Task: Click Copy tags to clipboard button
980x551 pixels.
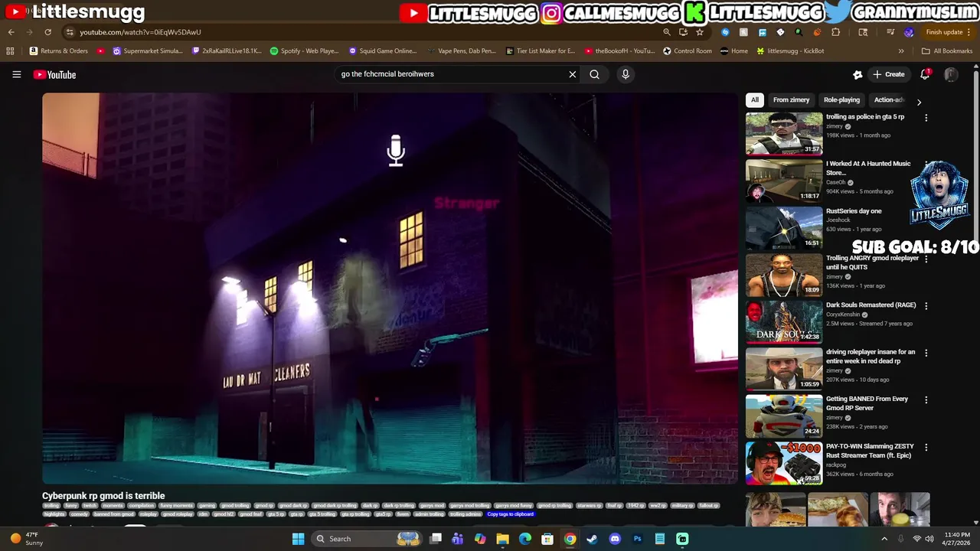Action: point(510,514)
